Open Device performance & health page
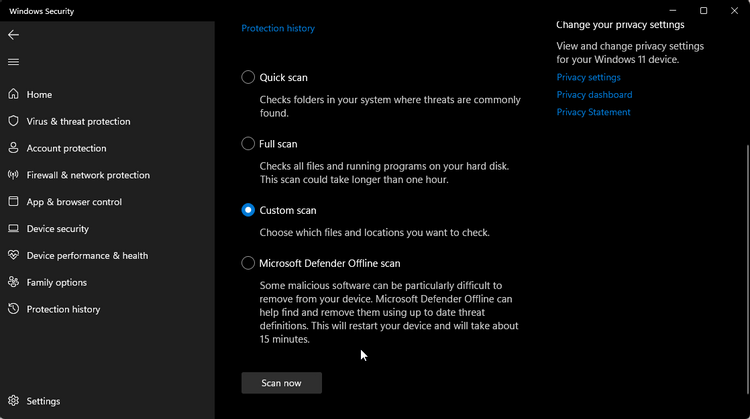750x419 pixels. [88, 255]
